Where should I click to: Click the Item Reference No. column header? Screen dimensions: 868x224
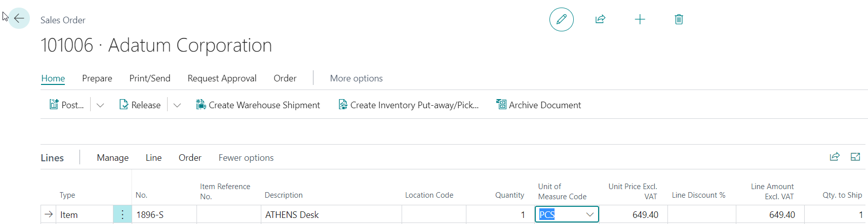coord(225,191)
